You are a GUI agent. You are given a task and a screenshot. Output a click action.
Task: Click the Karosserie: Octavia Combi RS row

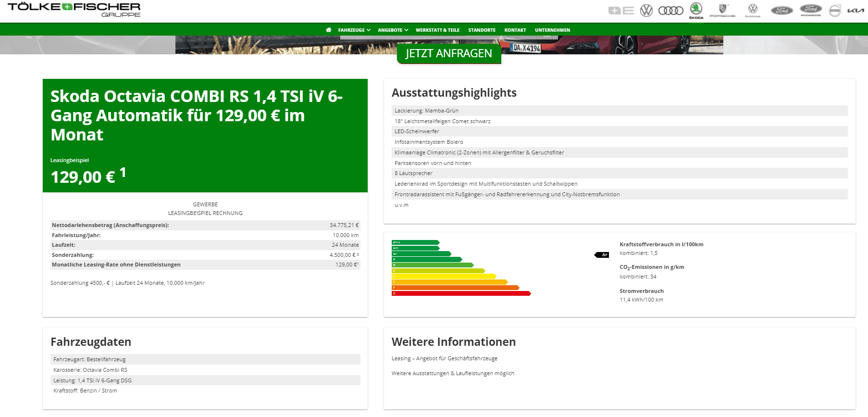pyautogui.click(x=206, y=370)
